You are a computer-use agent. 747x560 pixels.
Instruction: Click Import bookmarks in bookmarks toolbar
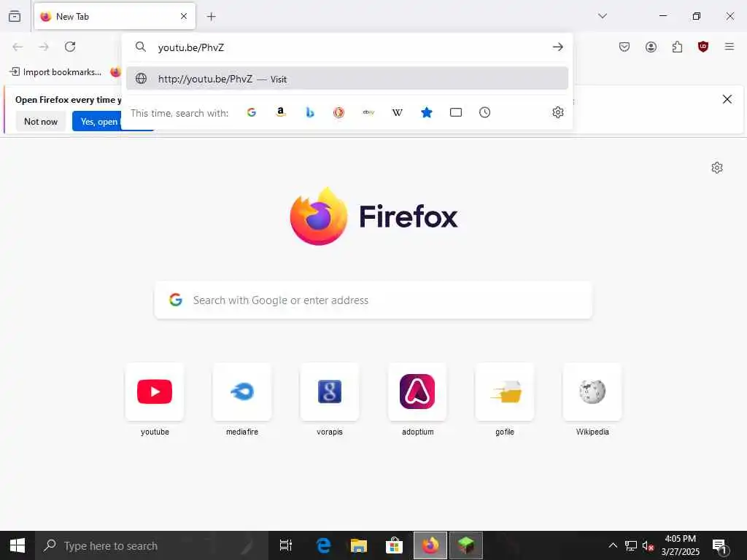point(55,72)
